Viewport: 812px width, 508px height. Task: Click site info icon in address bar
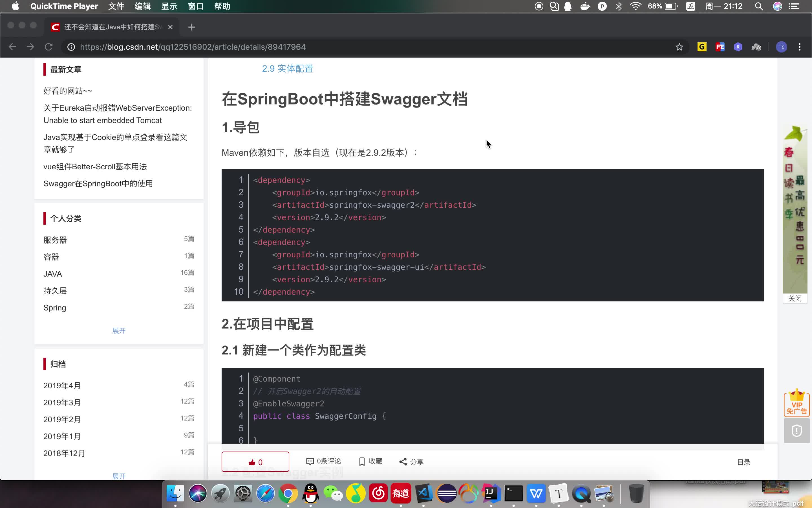click(x=71, y=47)
